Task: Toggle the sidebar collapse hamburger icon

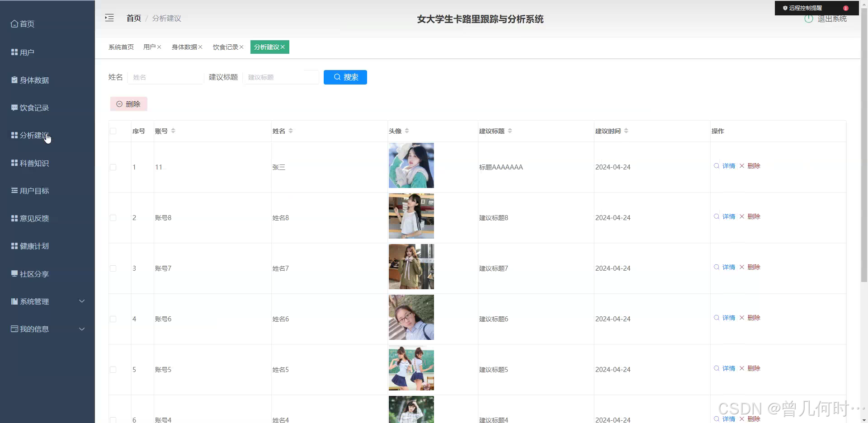Action: coord(109,18)
